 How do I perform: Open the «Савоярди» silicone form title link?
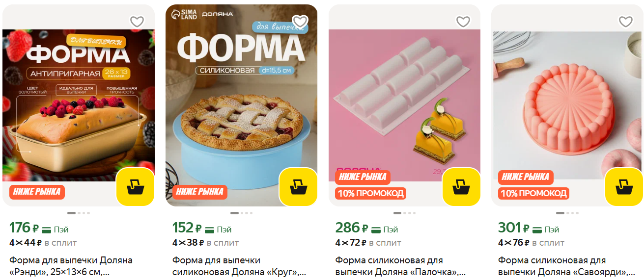click(564, 266)
